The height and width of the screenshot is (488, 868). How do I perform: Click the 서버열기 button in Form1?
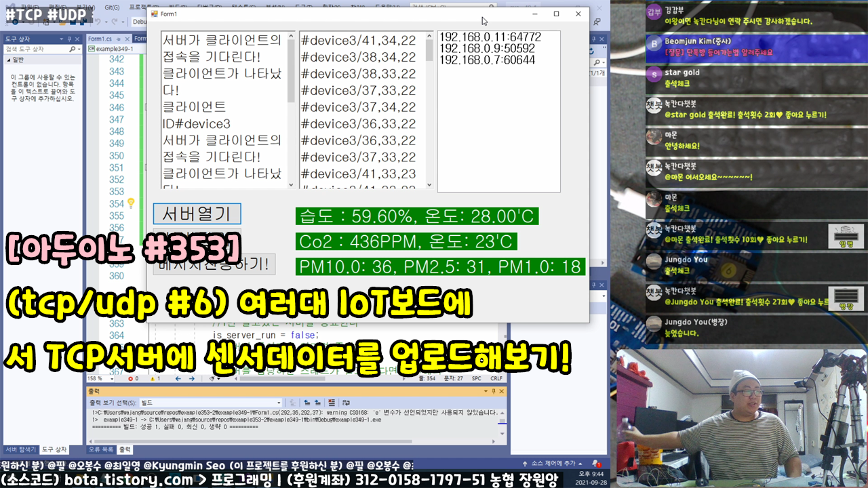coord(197,213)
